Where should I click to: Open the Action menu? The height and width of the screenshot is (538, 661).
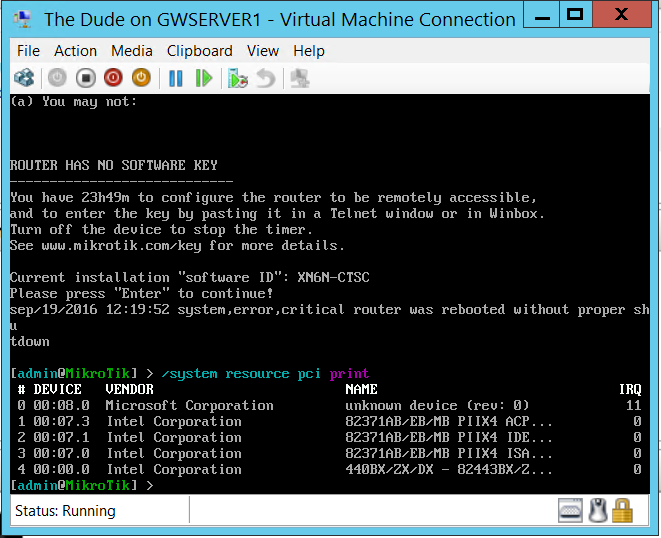[x=75, y=51]
